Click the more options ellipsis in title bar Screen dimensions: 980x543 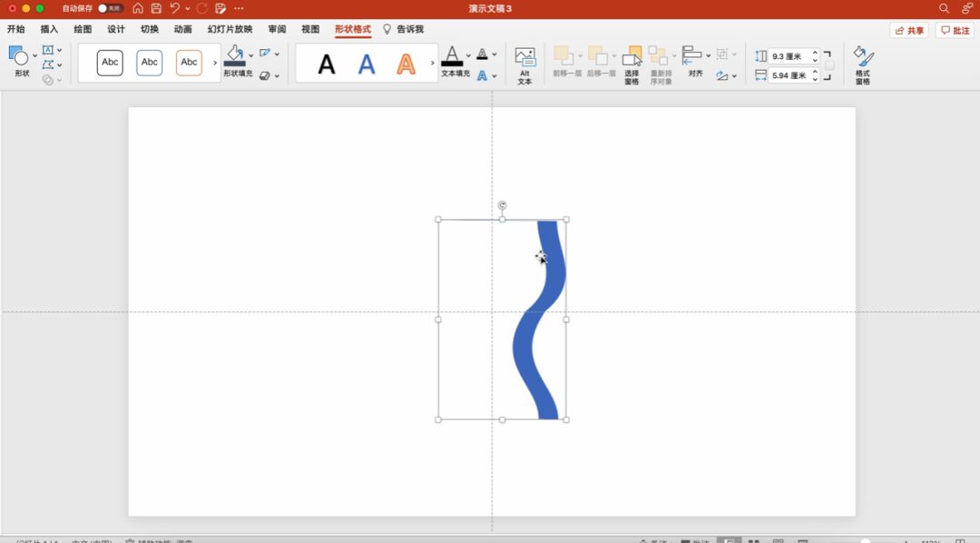point(239,8)
